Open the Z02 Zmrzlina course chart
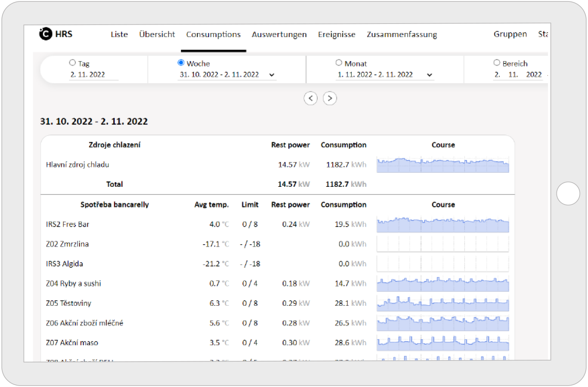 tap(443, 244)
